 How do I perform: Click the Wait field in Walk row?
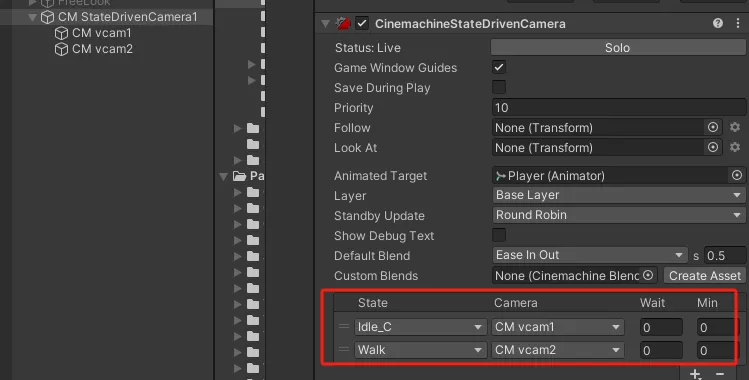coord(661,350)
